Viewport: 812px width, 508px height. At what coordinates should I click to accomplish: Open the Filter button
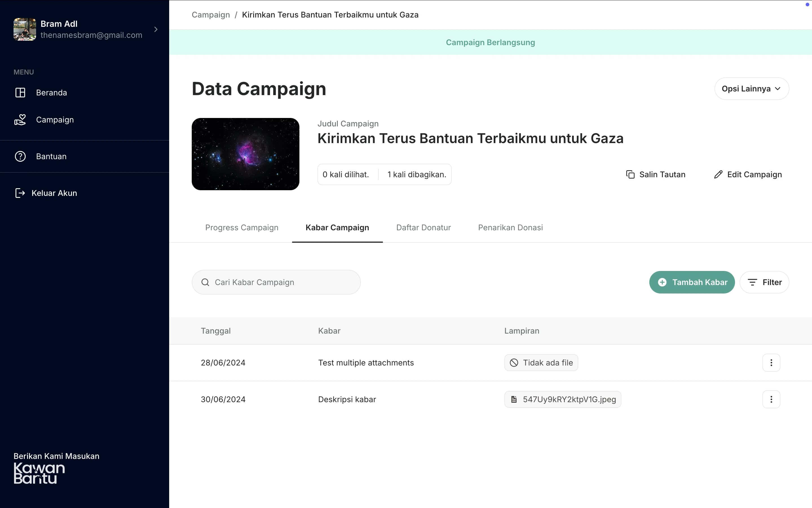[764, 282]
